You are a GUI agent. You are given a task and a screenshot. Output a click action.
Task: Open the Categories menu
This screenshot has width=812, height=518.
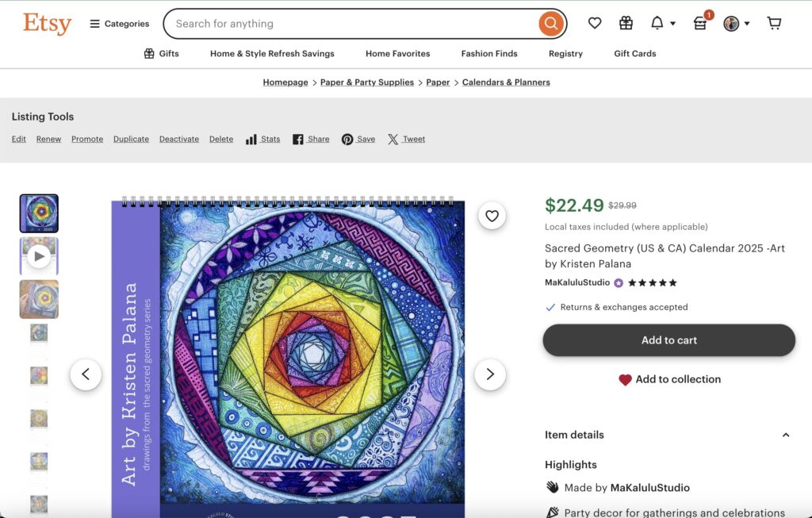click(119, 24)
